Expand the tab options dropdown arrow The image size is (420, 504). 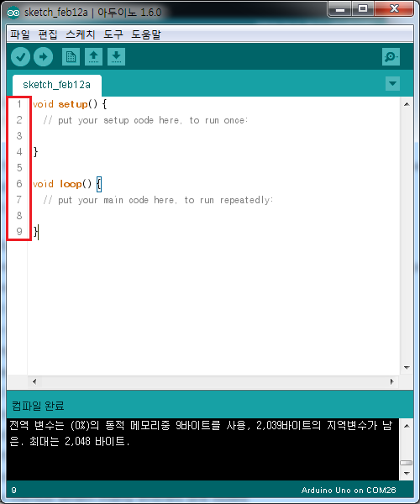pyautogui.click(x=392, y=83)
